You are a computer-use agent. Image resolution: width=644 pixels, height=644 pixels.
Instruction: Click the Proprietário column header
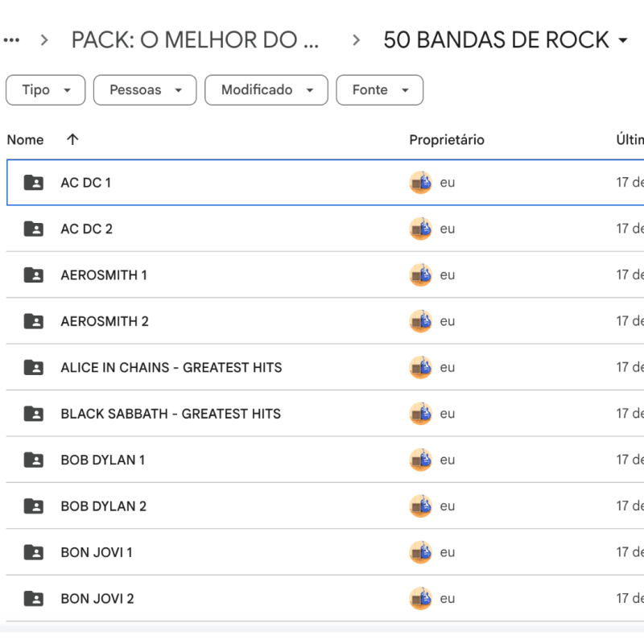(447, 139)
